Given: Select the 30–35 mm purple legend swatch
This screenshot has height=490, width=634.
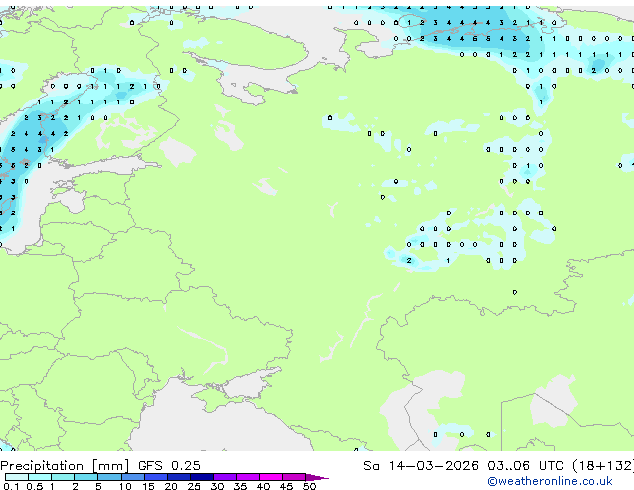Looking at the screenshot, I should click(224, 477).
